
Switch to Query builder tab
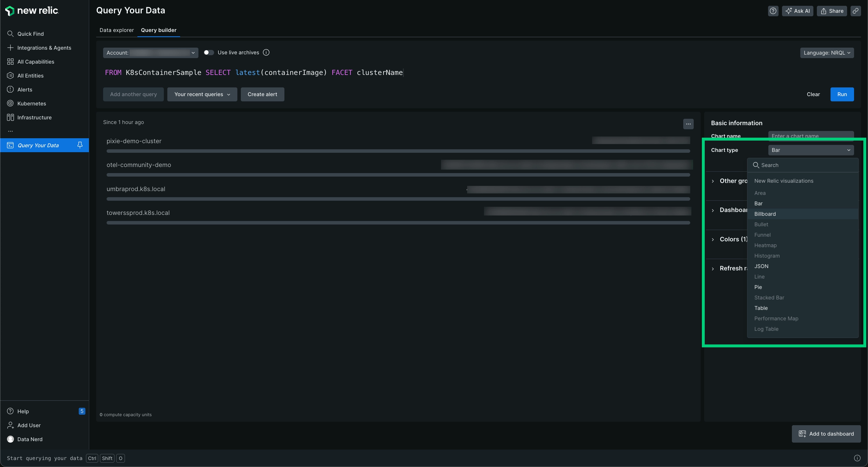pos(159,30)
